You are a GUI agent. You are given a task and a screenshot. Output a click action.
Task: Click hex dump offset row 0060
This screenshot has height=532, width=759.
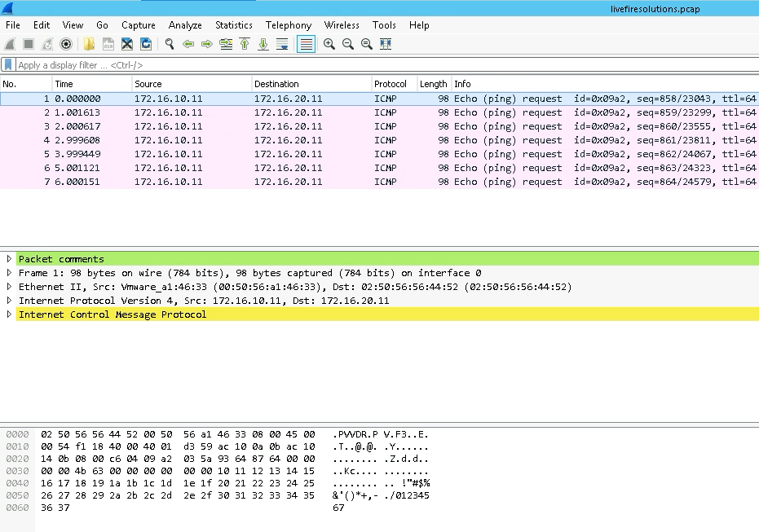(17, 508)
